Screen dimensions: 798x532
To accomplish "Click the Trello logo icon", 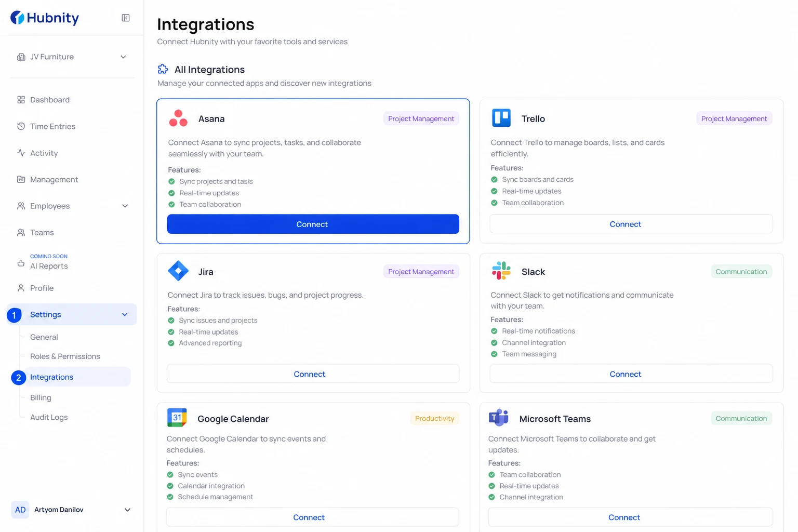I will [501, 118].
